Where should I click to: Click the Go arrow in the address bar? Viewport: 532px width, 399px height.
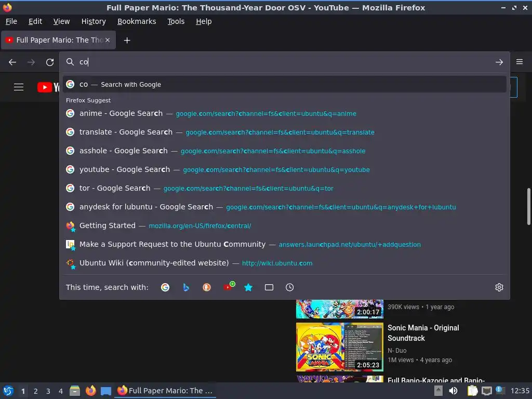[499, 62]
